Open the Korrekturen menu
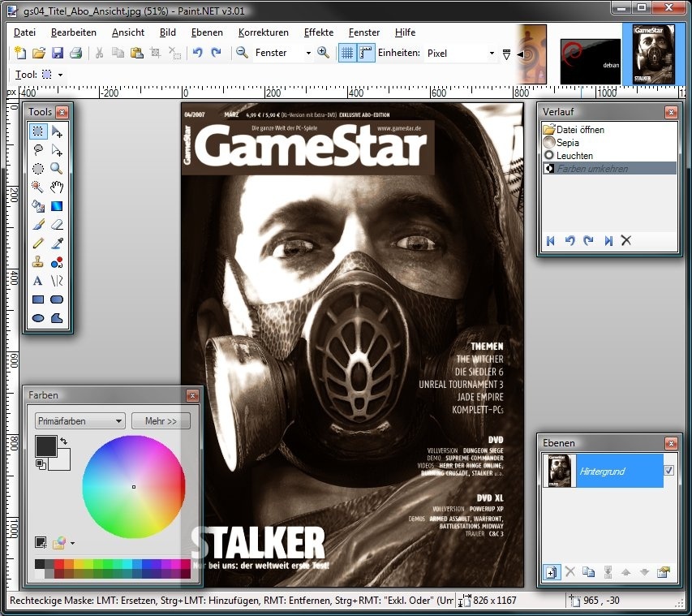This screenshot has width=692, height=616. (263, 32)
